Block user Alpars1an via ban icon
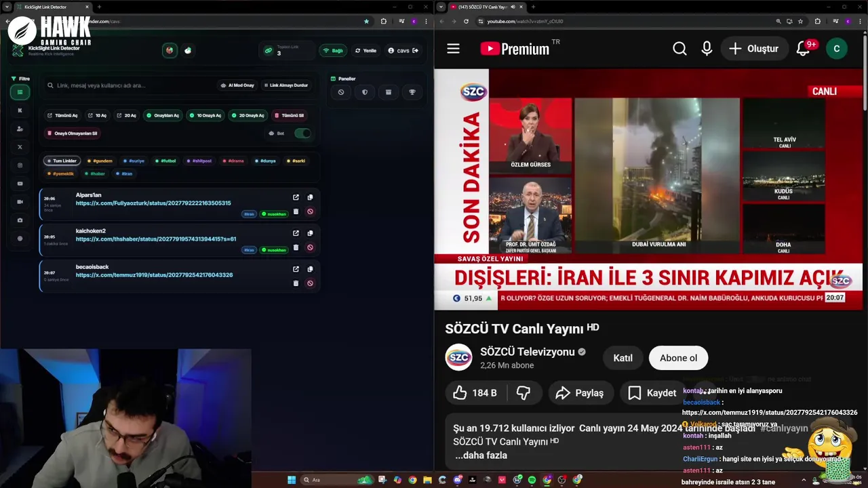 click(310, 211)
